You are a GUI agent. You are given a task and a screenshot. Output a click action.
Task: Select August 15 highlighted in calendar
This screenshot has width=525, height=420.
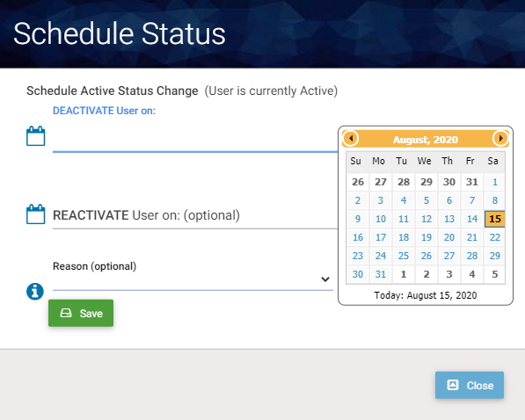pos(494,219)
